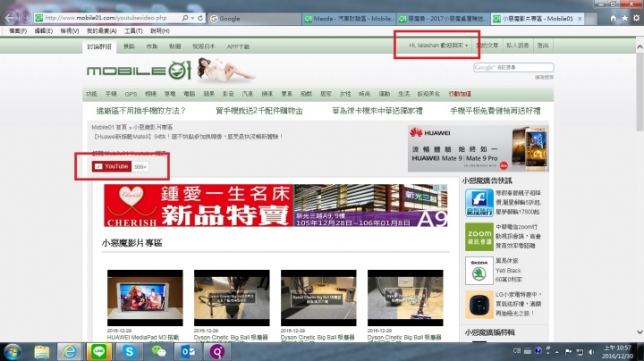Open WeChat from the taskbar

[x=158, y=352]
